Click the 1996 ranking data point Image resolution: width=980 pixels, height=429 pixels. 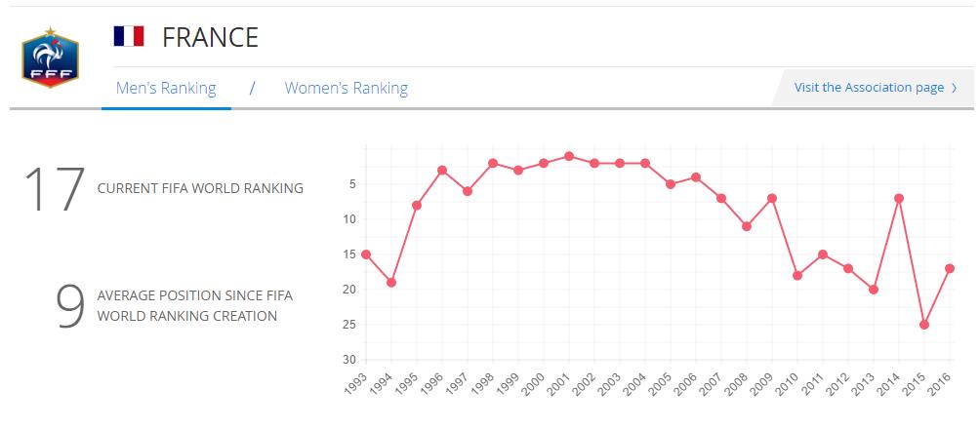click(x=442, y=170)
